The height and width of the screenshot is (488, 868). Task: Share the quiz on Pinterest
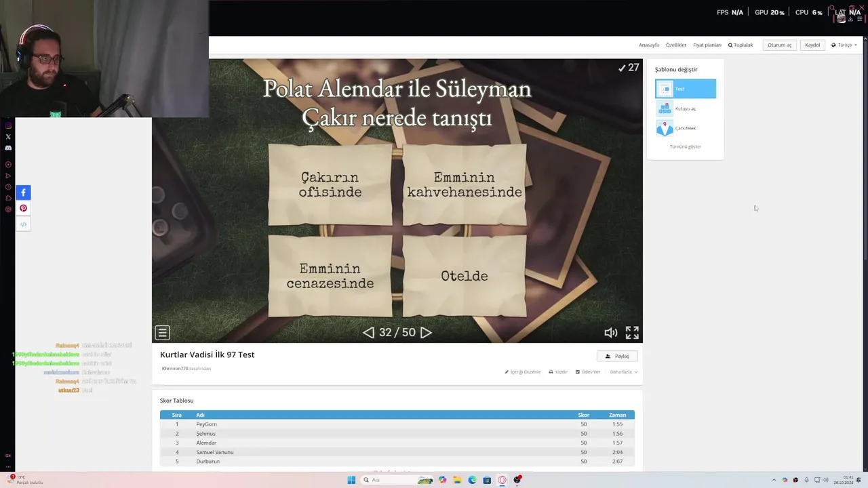23,208
